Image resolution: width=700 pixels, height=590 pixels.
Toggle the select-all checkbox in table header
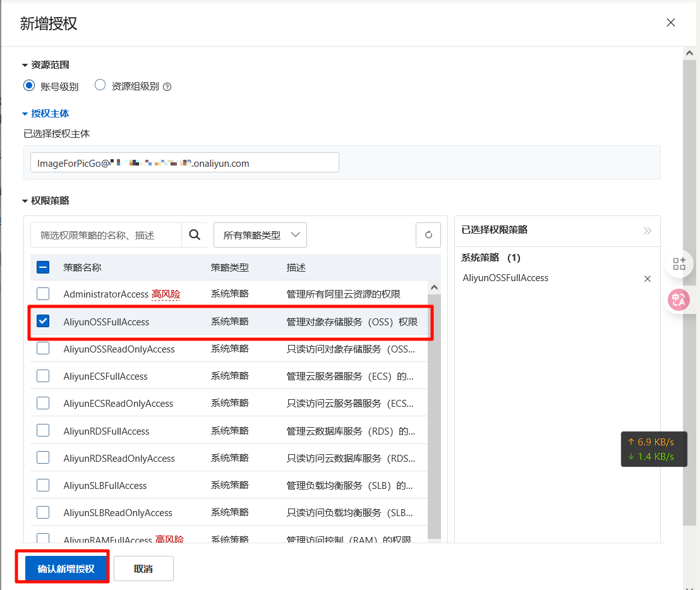coord(43,267)
